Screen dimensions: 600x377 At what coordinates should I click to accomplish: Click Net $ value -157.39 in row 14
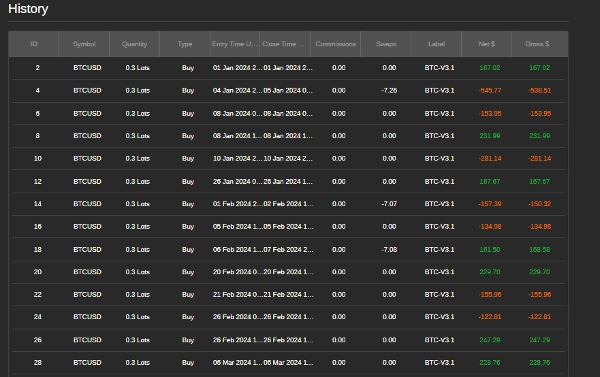click(x=490, y=204)
